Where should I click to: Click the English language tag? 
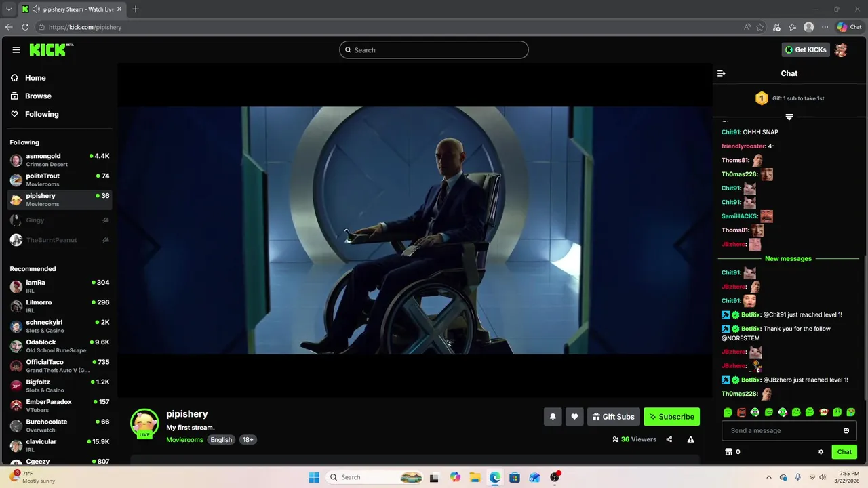221,440
